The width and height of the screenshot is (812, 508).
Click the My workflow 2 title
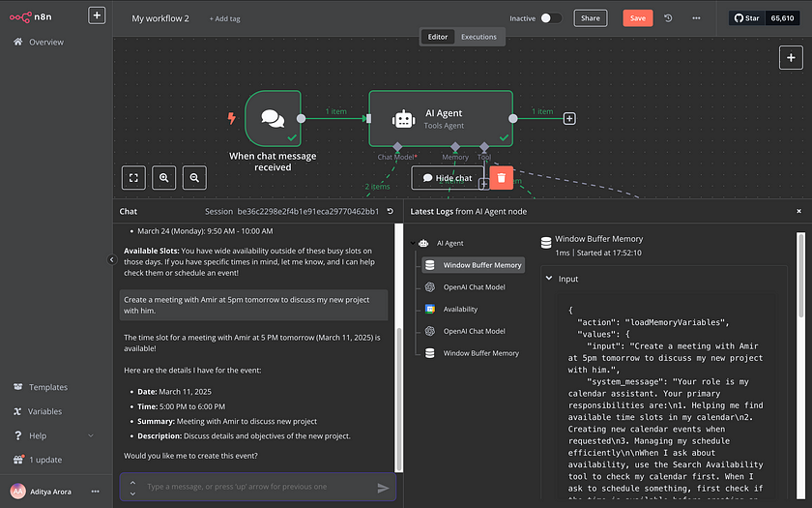[x=160, y=18]
